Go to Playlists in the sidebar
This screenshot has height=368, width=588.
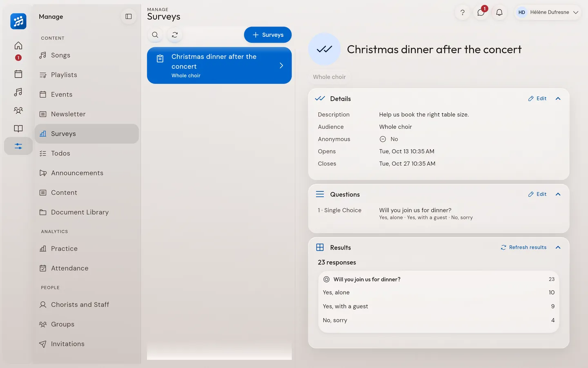[x=87, y=75]
